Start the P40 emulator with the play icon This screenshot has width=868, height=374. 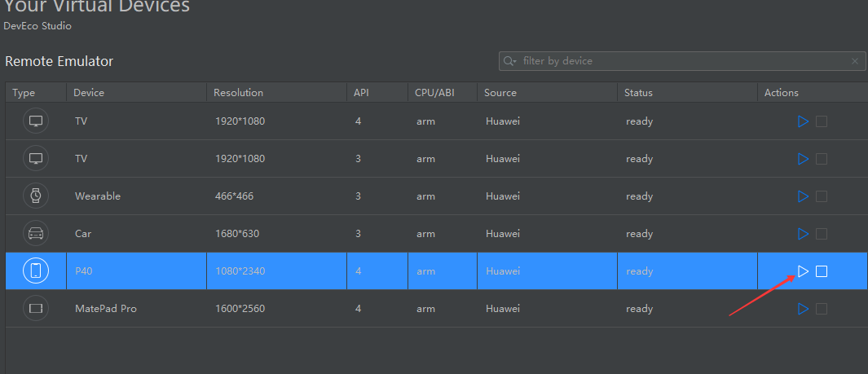tap(803, 271)
